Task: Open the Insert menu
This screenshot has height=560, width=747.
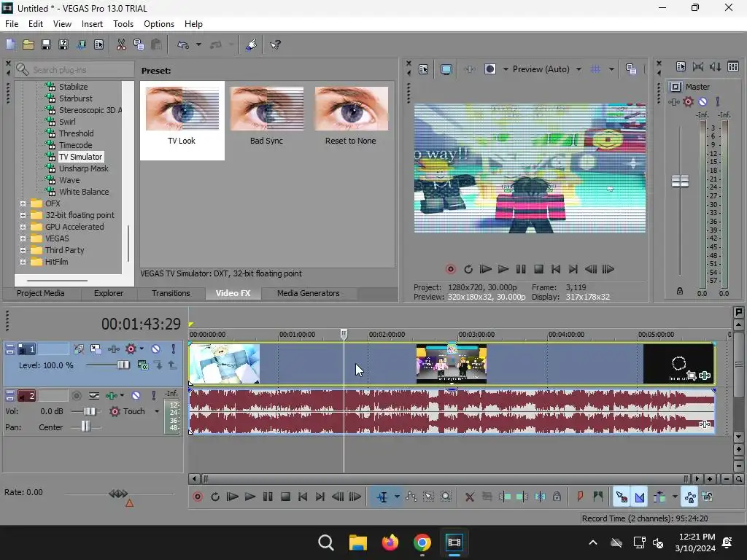Action: coord(92,24)
